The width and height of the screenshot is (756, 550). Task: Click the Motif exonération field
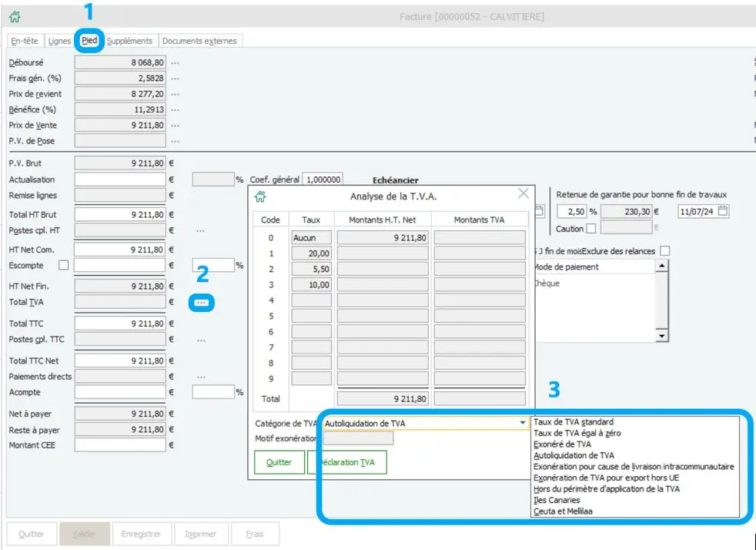point(358,438)
